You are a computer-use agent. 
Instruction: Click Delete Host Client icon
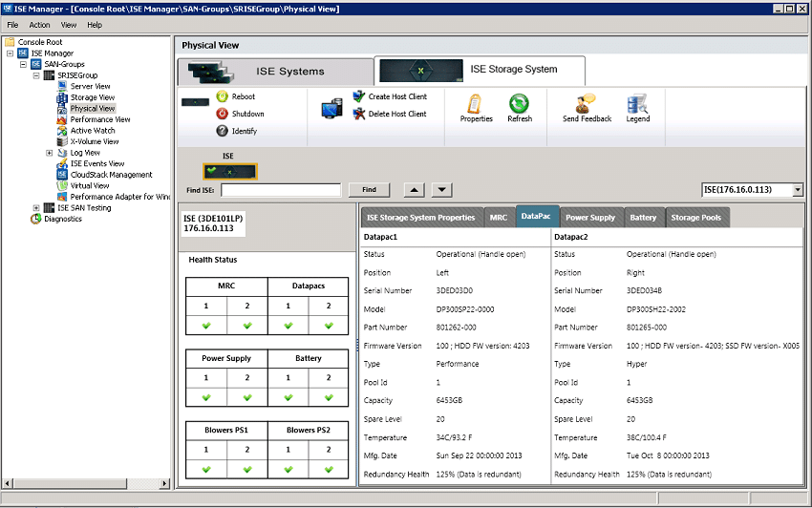tap(359, 114)
